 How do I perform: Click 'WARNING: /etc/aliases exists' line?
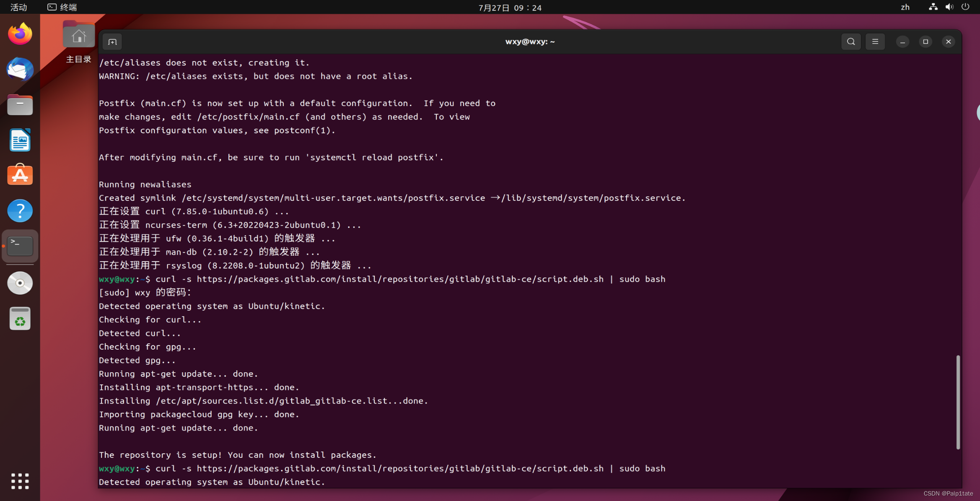(256, 76)
